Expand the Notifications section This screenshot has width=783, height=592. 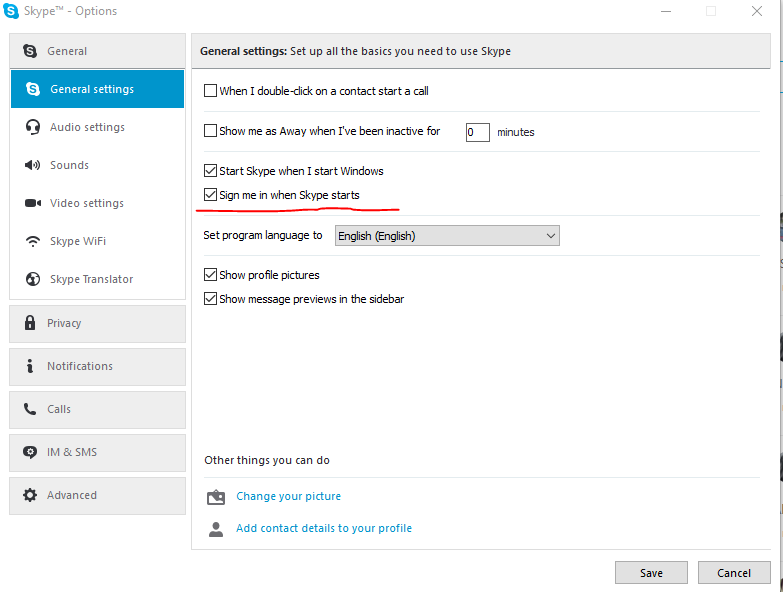[97, 366]
